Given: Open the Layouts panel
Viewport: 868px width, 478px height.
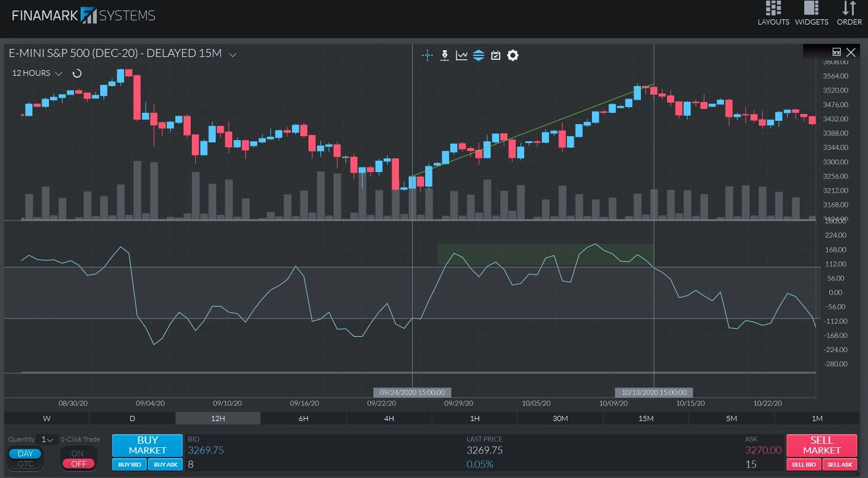Looking at the screenshot, I should click(773, 13).
